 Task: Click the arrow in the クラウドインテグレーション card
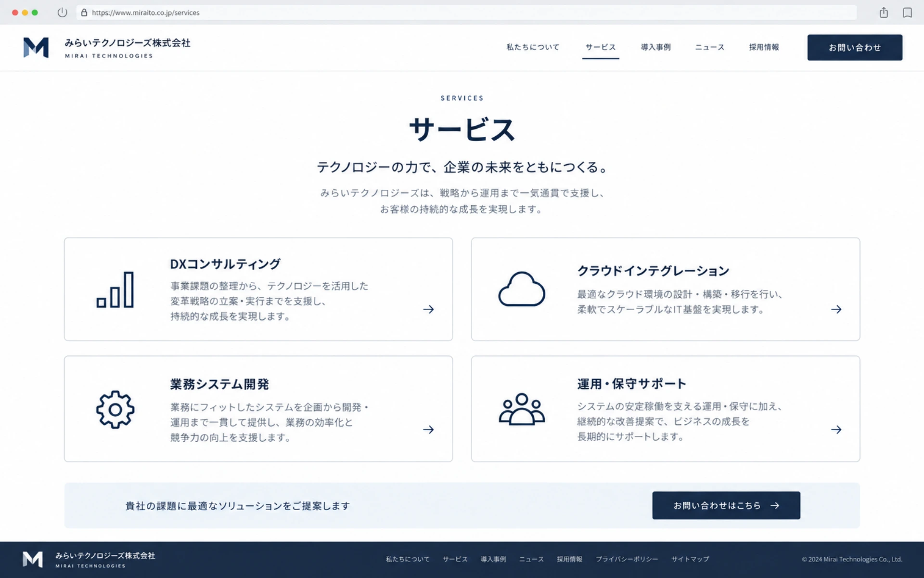pos(836,309)
